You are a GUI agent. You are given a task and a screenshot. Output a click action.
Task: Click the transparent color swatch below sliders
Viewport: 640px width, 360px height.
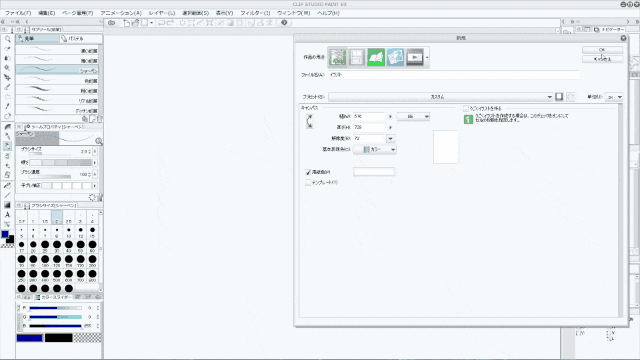(88, 338)
